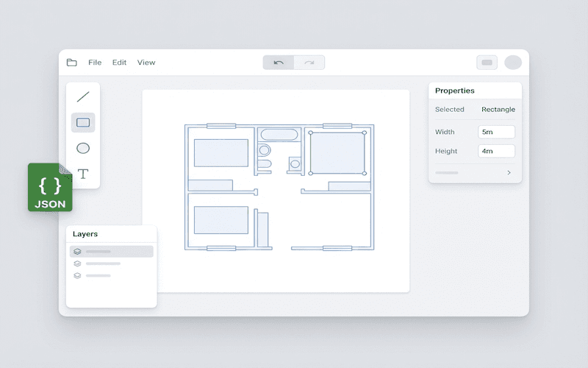Click the Redo arrow button

pyautogui.click(x=309, y=63)
